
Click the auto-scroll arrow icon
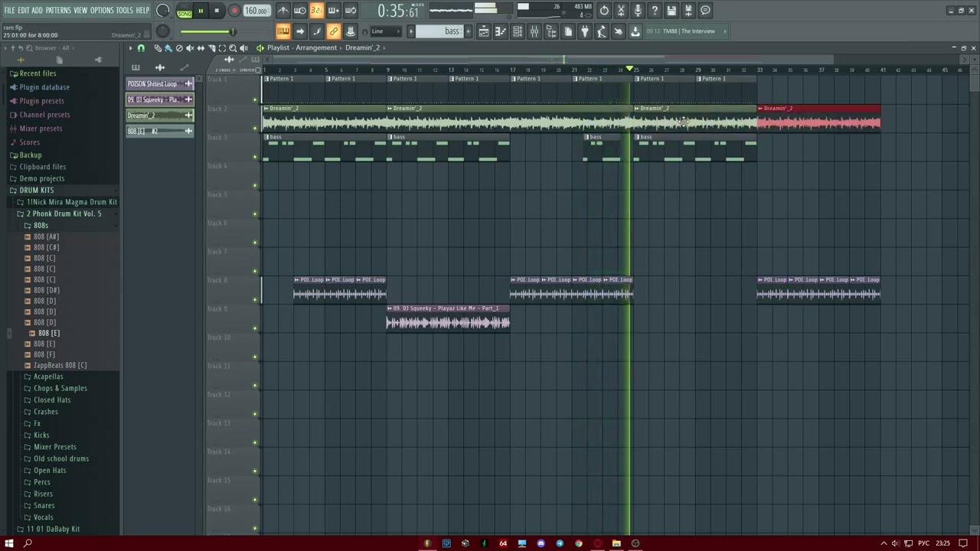300,31
